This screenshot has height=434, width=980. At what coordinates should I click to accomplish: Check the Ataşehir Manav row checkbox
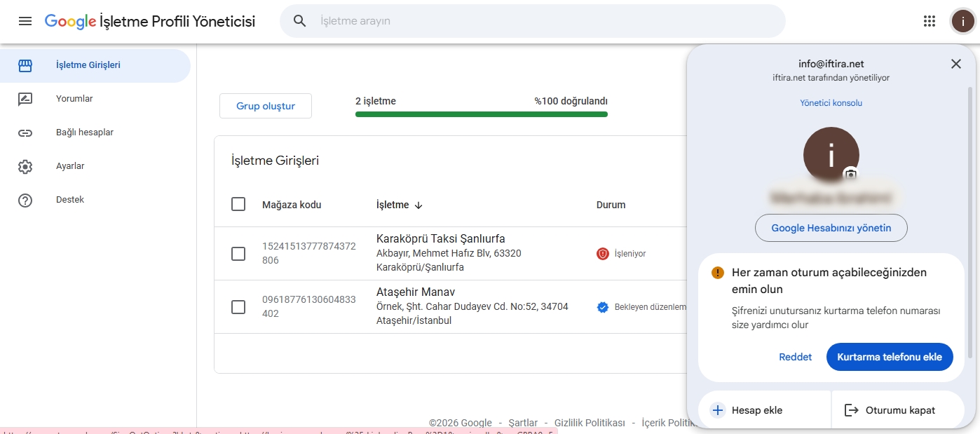(x=238, y=307)
